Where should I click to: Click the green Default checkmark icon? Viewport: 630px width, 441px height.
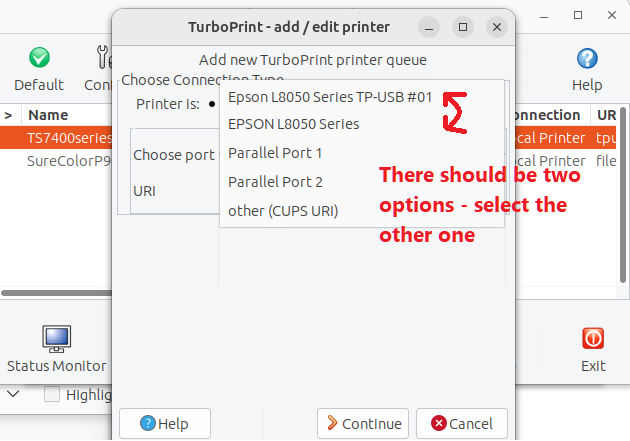click(x=39, y=59)
